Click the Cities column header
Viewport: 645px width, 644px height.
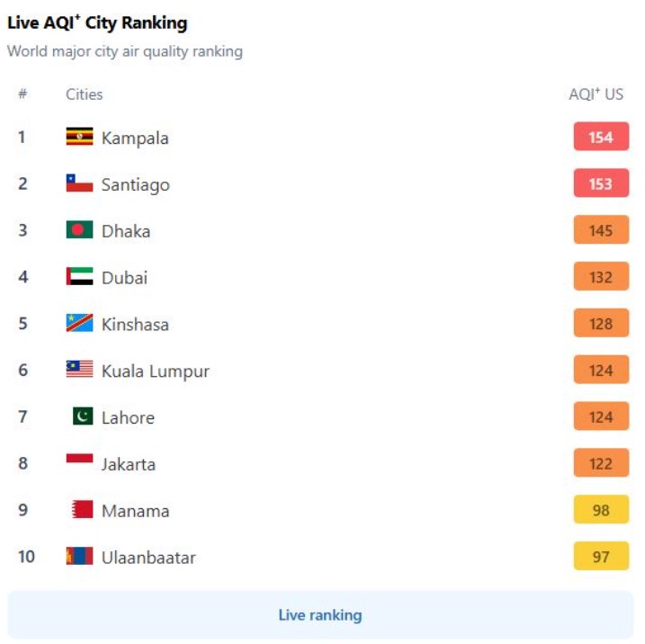tap(84, 94)
